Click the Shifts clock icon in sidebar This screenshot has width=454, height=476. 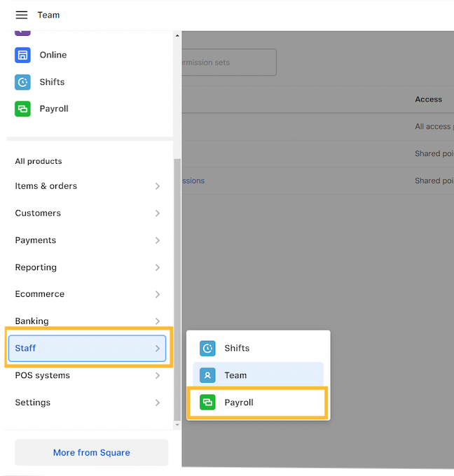[x=22, y=82]
